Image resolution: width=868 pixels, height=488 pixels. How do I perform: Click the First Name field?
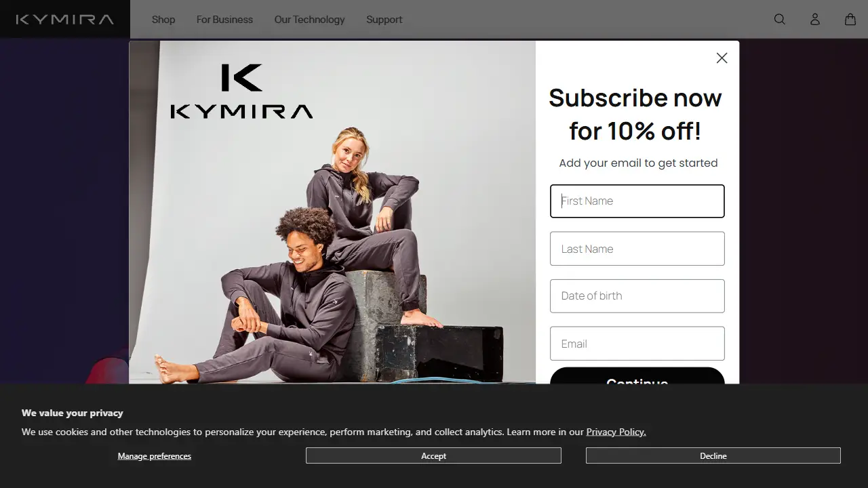click(637, 201)
